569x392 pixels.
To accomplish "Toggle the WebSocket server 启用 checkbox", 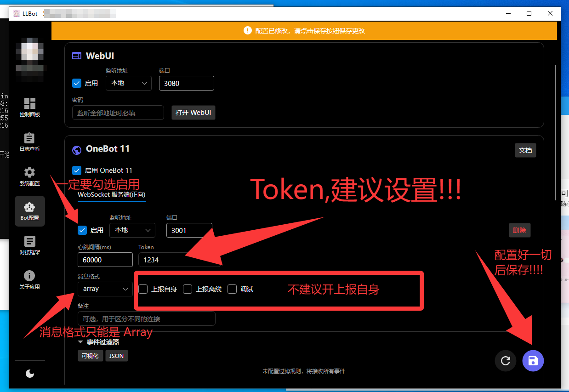I will pos(83,230).
